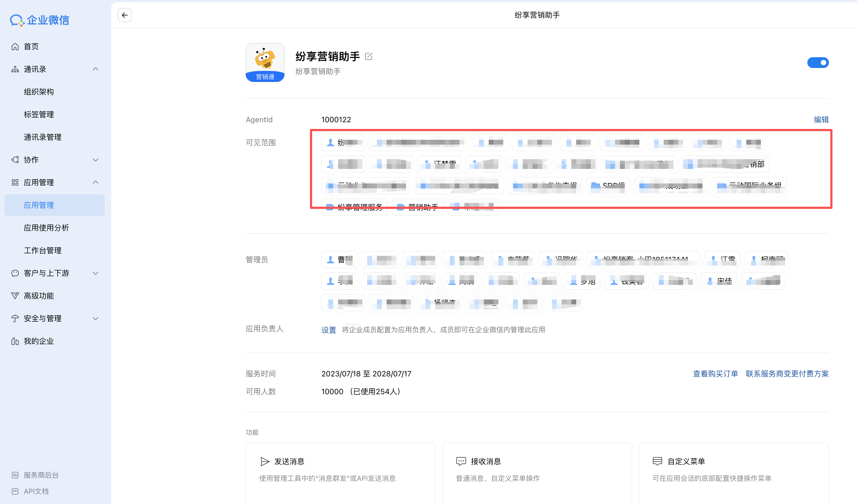The height and width of the screenshot is (504, 857).
Task: Toggle the app enabled switch off
Action: 818,63
